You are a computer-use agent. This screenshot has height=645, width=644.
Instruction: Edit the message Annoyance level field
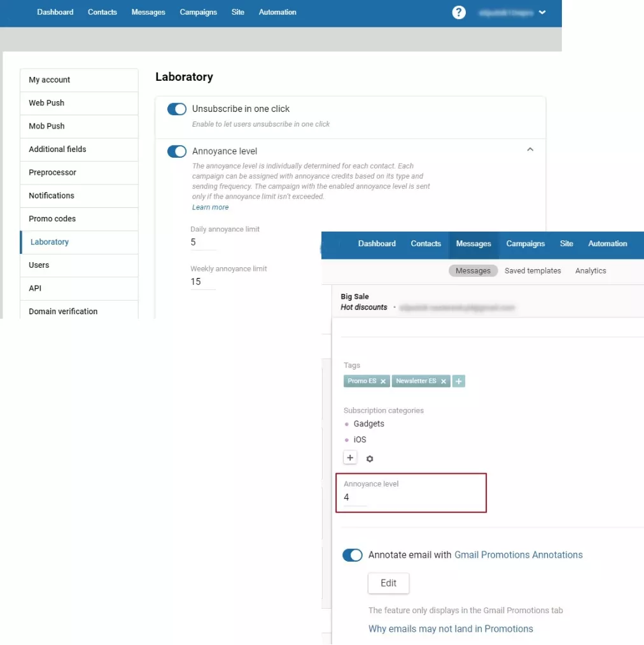tap(356, 497)
